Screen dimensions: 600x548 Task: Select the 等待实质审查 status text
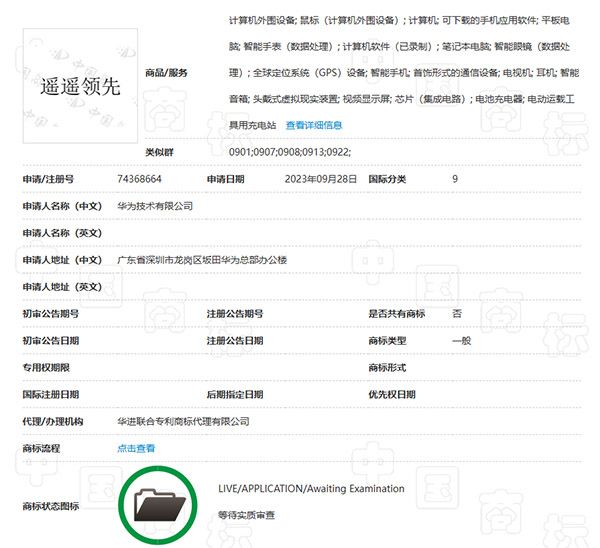tap(246, 515)
